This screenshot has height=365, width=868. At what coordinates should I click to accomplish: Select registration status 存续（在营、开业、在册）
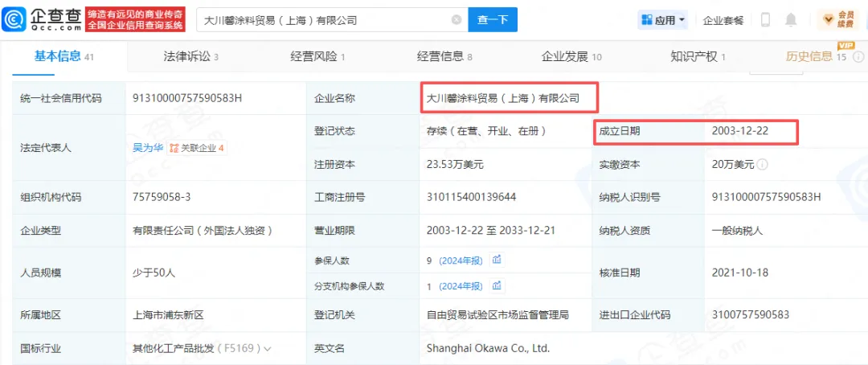(486, 131)
